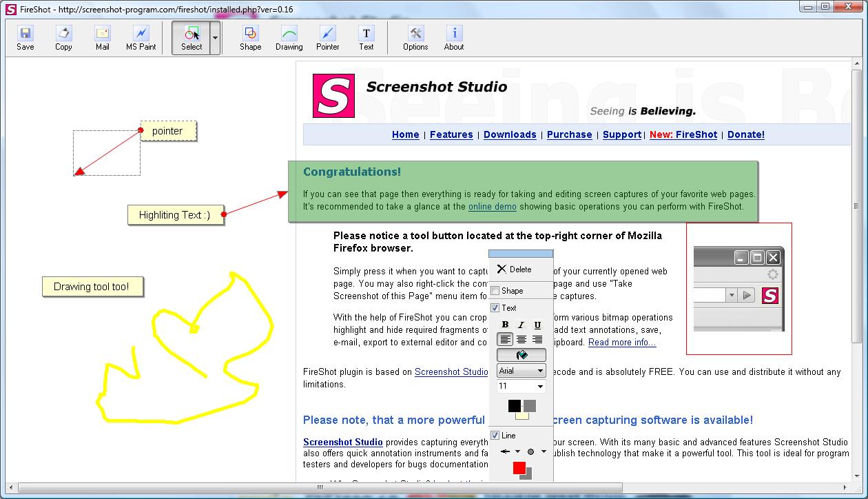Send the capture via Mail
This screenshot has width=868, height=499.
pyautogui.click(x=103, y=38)
